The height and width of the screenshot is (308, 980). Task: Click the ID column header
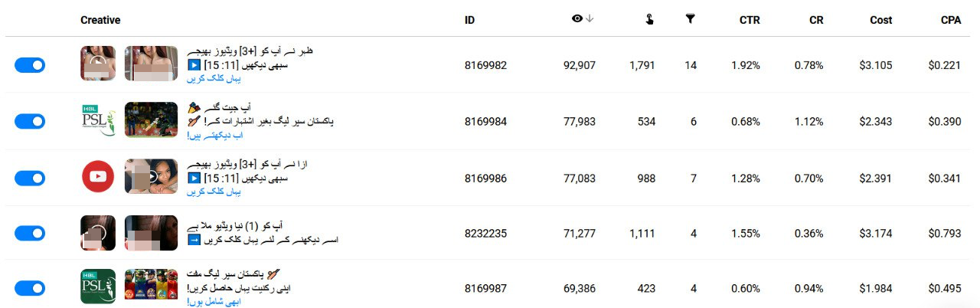469,20
